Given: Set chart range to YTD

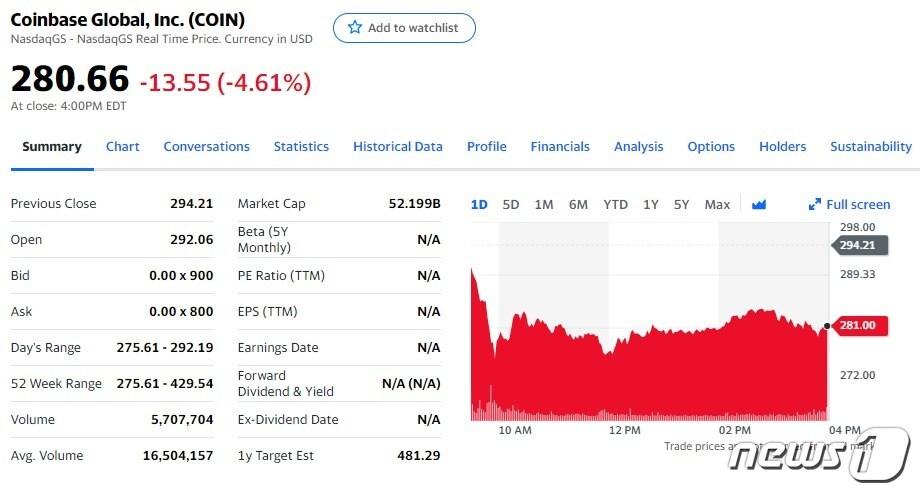Looking at the screenshot, I should pyautogui.click(x=616, y=205).
